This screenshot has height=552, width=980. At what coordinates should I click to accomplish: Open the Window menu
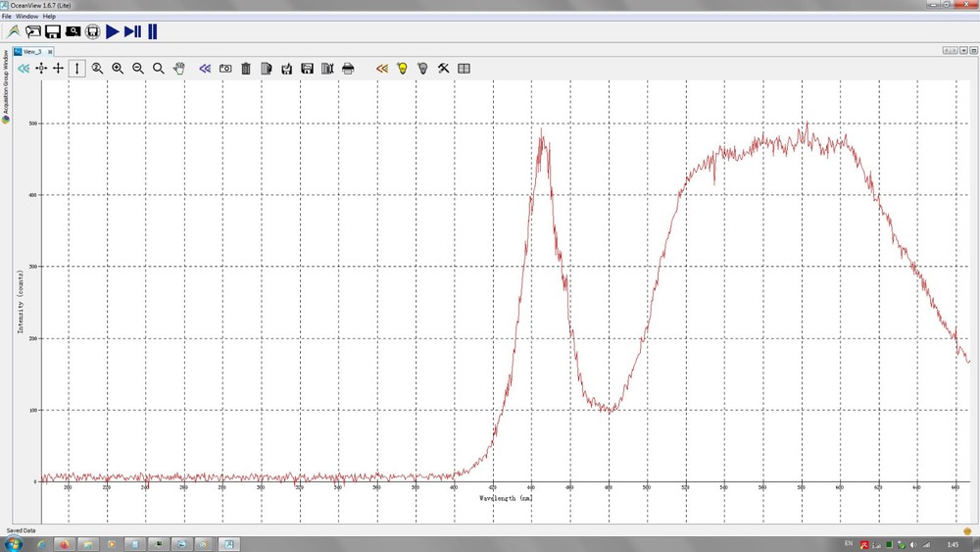point(26,17)
